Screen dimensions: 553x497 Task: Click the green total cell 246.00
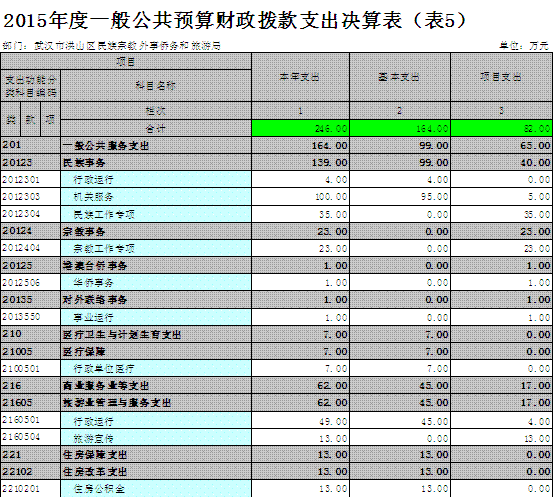tap(300, 128)
